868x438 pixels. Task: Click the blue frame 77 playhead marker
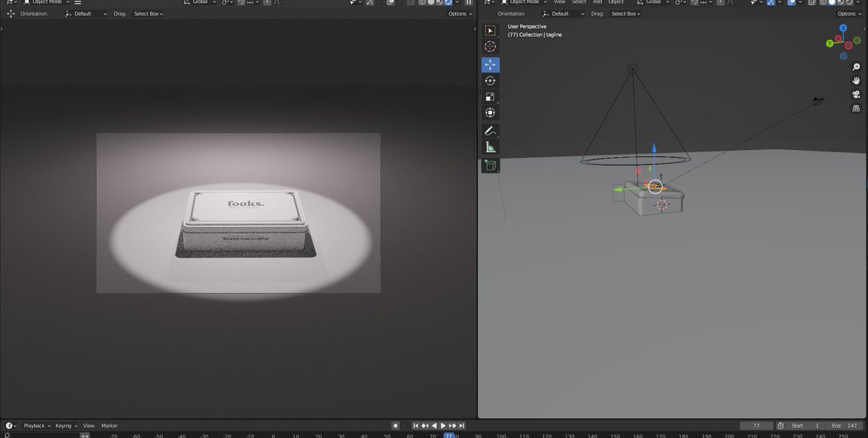[x=448, y=435]
